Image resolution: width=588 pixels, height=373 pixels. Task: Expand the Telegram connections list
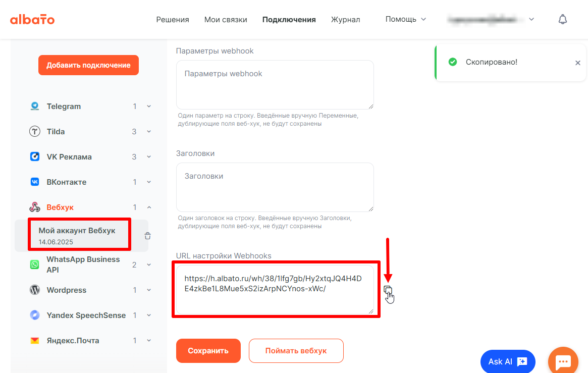tap(149, 106)
